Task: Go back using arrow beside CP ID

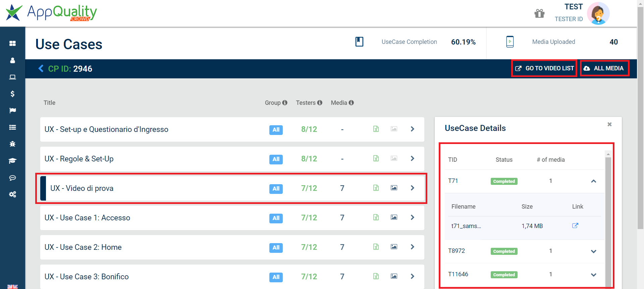Action: click(41, 69)
